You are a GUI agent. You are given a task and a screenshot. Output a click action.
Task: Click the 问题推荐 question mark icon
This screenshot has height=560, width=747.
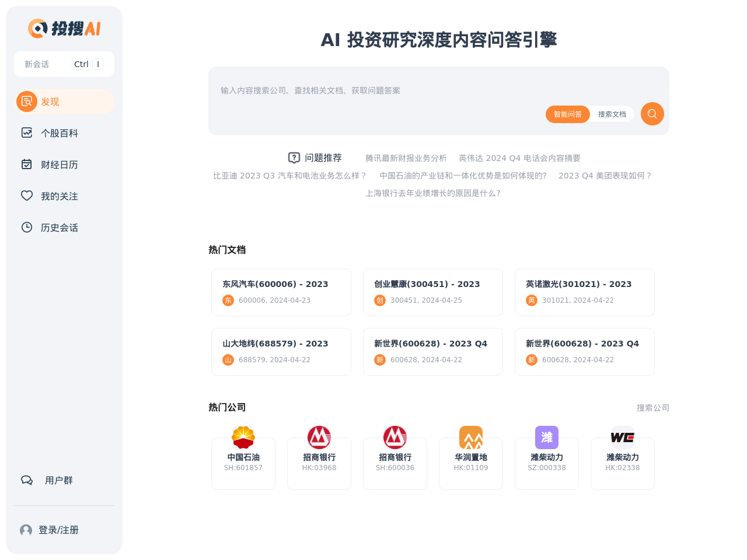[294, 158]
